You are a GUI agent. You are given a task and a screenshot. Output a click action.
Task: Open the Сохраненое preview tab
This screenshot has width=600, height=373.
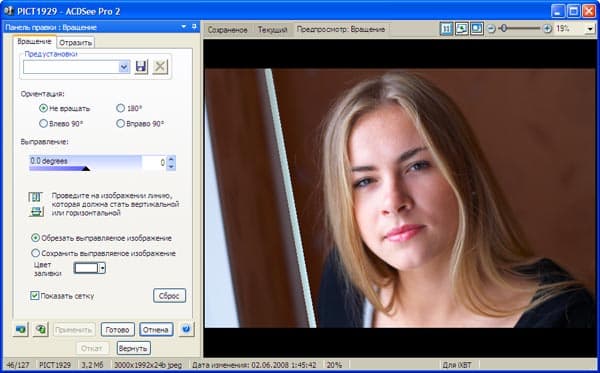(227, 29)
